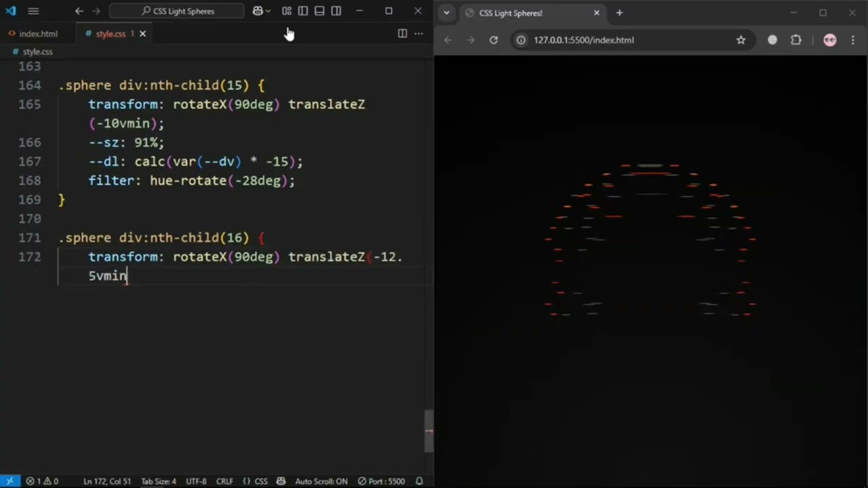Go back in VS Code editor history
This screenshot has height=488, width=868.
(79, 11)
